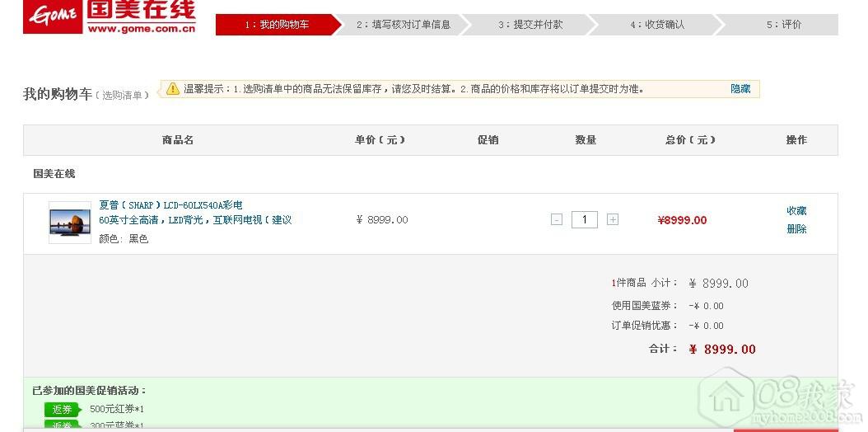Select step 2 填写核对订单信息
The height and width of the screenshot is (432, 868).
[x=403, y=25]
